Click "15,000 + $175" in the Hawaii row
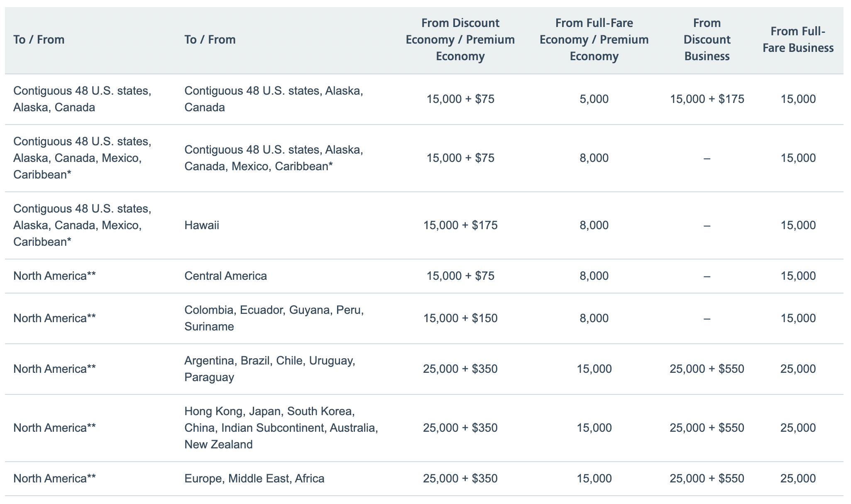 (460, 225)
